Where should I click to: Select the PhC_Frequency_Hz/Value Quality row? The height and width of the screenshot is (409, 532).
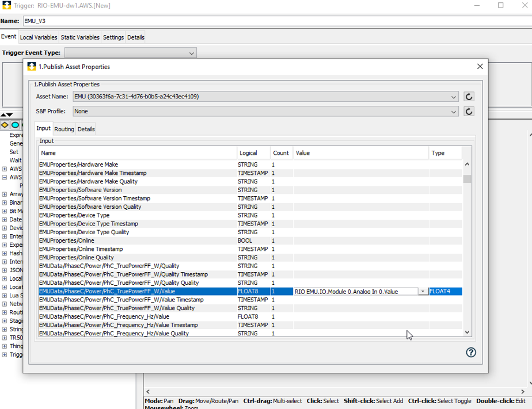click(x=250, y=334)
